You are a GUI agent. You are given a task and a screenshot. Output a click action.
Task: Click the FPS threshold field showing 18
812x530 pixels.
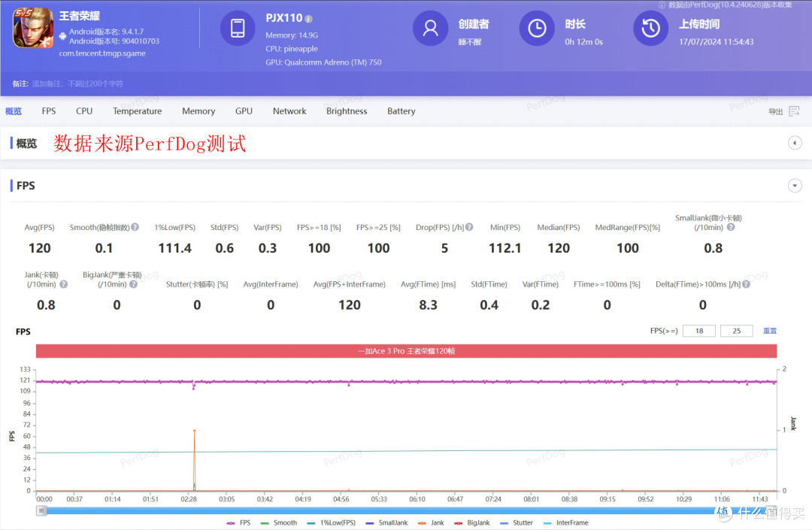pos(699,331)
